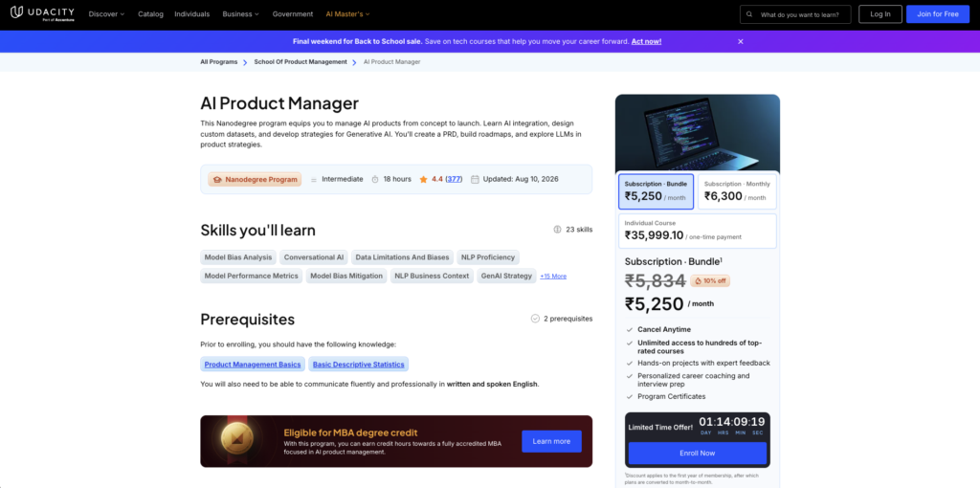Click the Eligible for MBA degree credit heading
This screenshot has height=488, width=980.
pyautogui.click(x=350, y=433)
